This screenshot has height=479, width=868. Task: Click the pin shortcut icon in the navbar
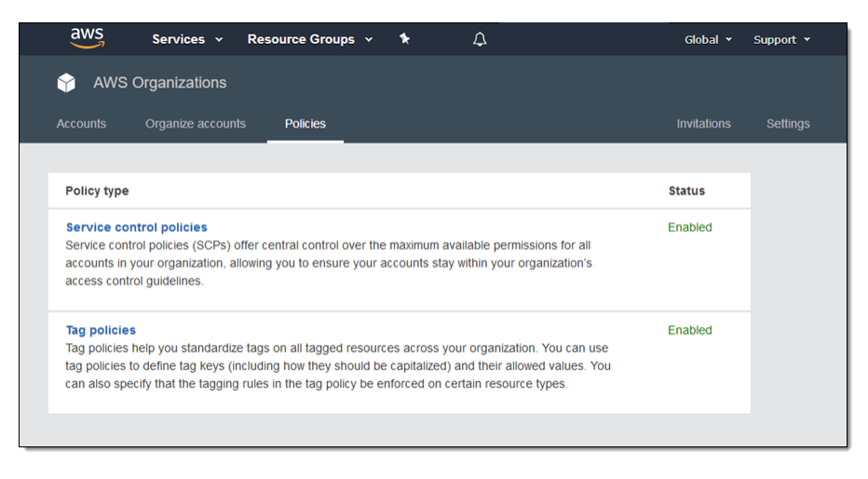click(404, 39)
